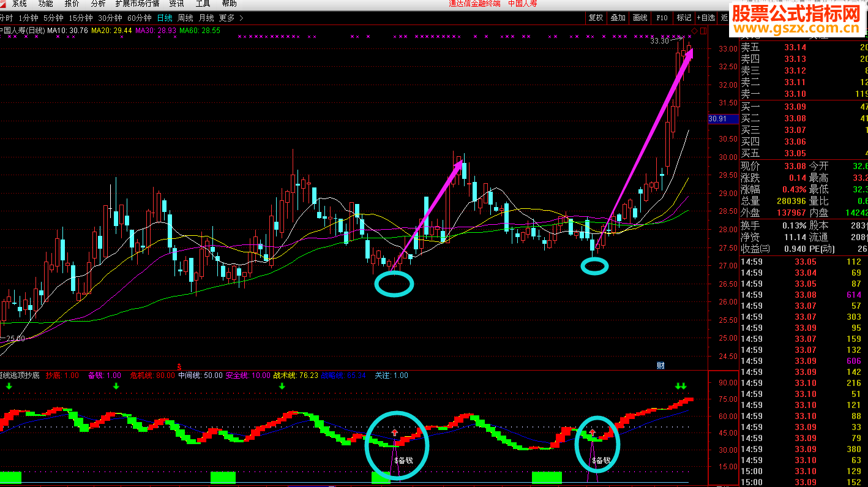Click the 关注: 1.00 indicator value
The height and width of the screenshot is (487, 868).
coord(391,376)
